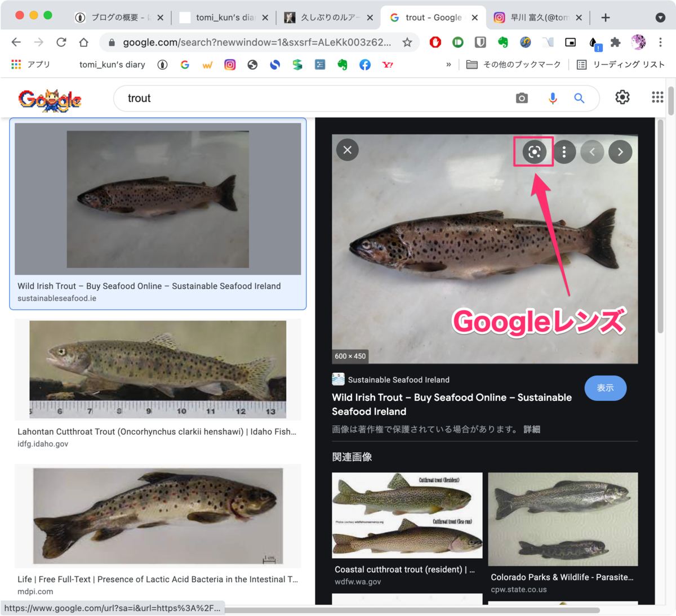Screen dimensions: 676x616
Task: Open the Chrome profile avatar
Action: coord(638,42)
